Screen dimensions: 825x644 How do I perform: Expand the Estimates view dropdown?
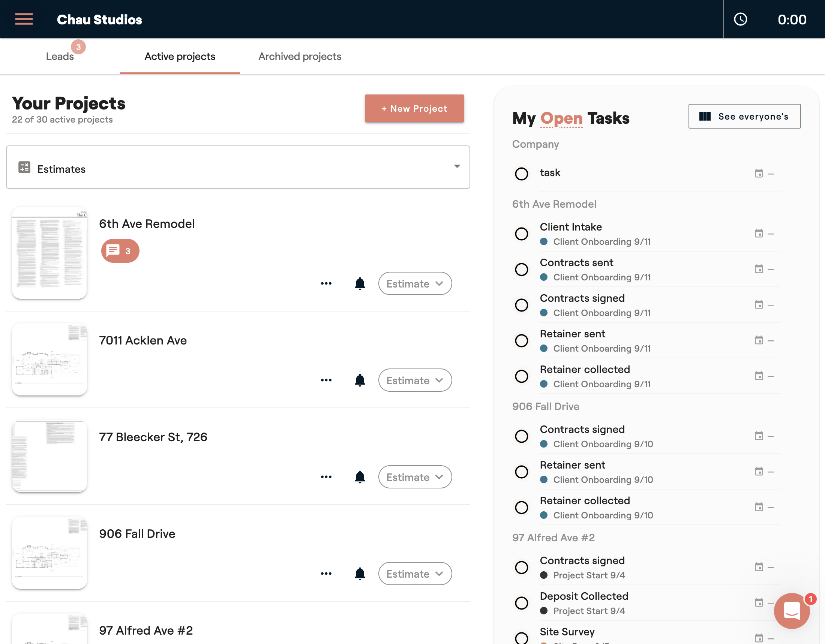coord(238,167)
